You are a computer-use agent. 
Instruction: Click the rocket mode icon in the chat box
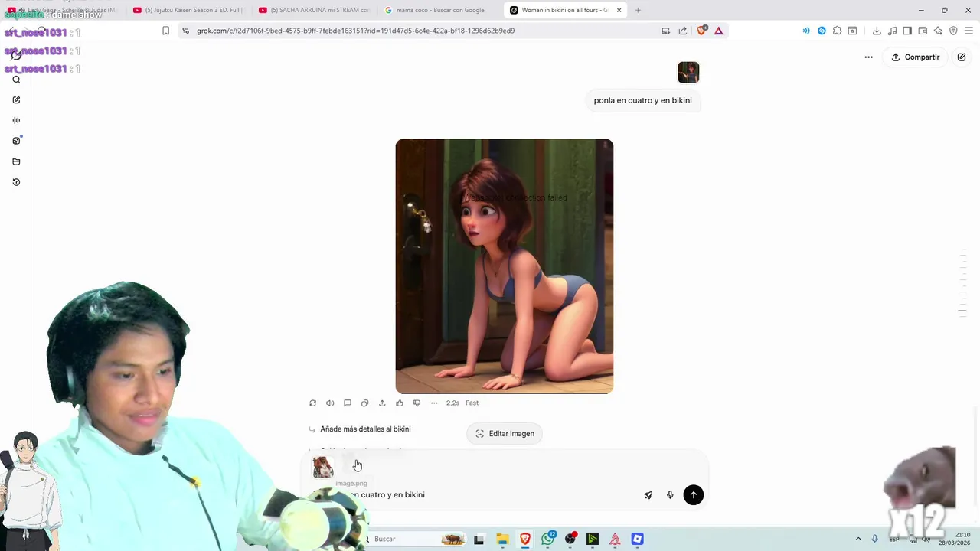(648, 495)
